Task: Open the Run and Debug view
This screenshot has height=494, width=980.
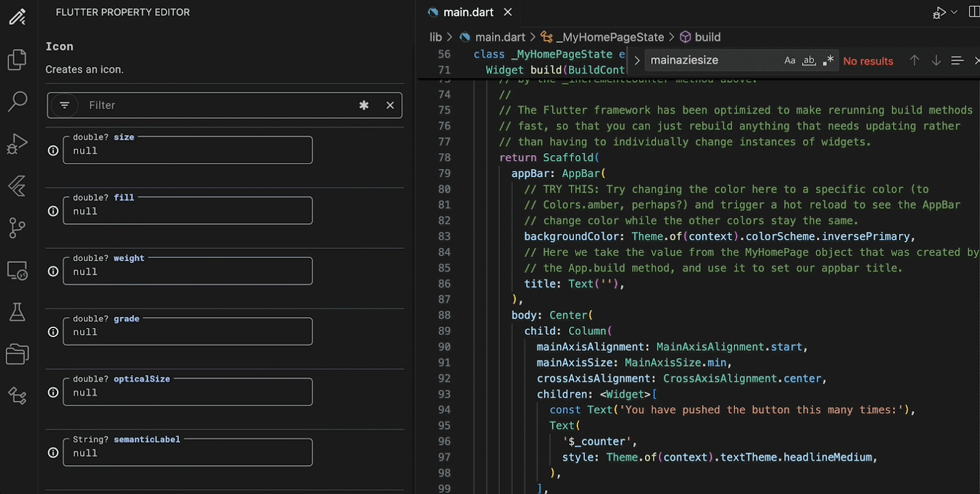Action: (x=17, y=144)
